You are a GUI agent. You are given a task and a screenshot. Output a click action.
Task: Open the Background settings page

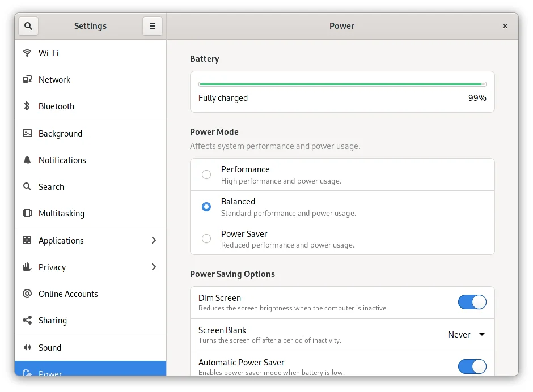[60, 133]
